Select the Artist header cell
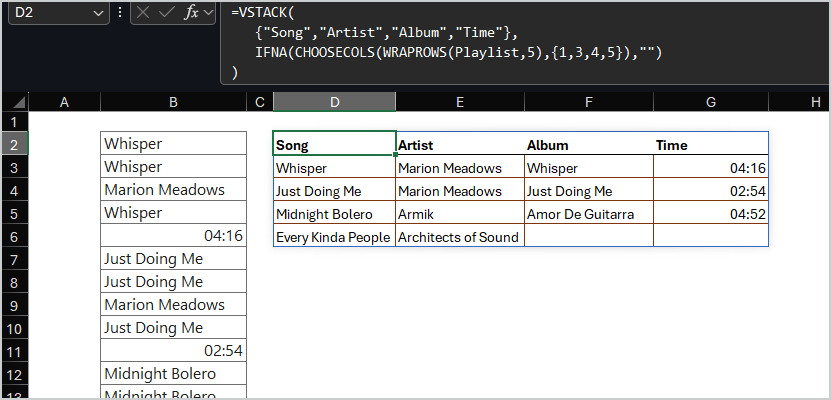This screenshot has width=831, height=400. (460, 144)
